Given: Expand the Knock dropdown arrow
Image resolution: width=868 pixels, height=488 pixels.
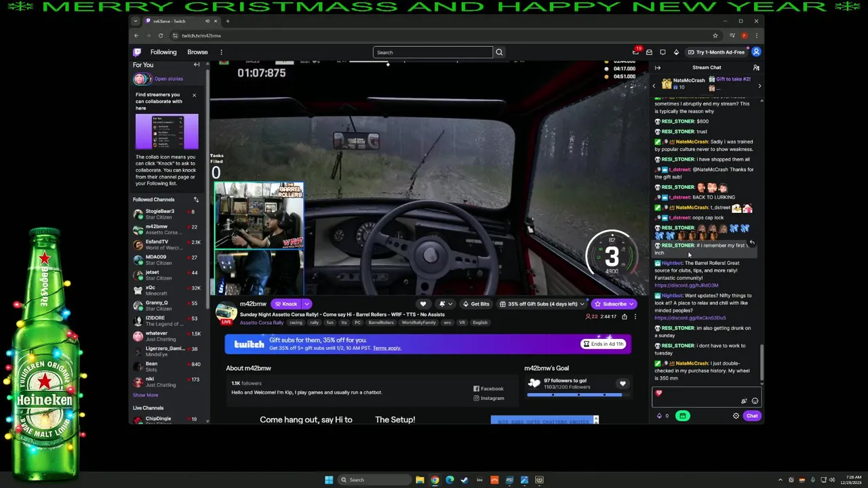Looking at the screenshot, I should tap(307, 304).
